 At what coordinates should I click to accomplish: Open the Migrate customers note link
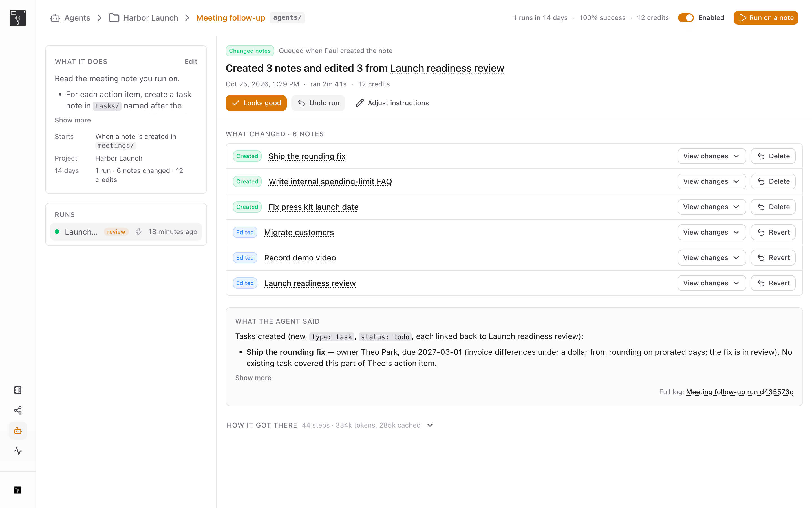[299, 232]
